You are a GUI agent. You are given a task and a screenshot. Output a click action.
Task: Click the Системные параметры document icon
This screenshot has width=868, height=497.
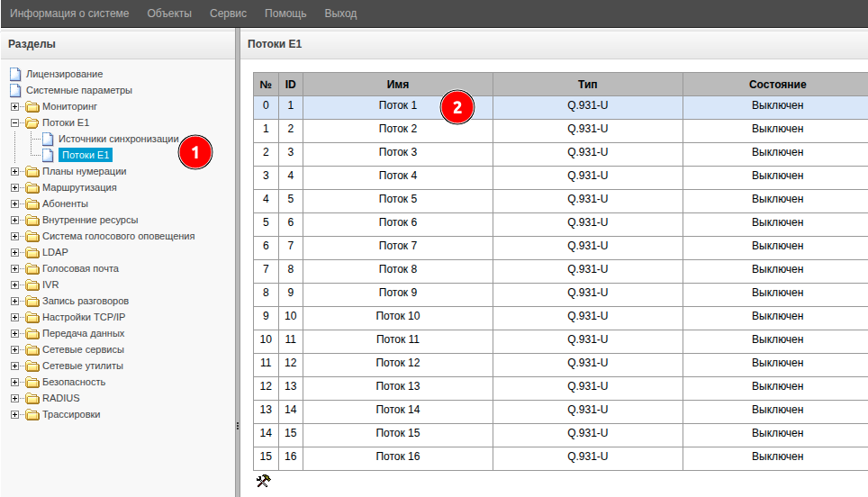pos(14,90)
